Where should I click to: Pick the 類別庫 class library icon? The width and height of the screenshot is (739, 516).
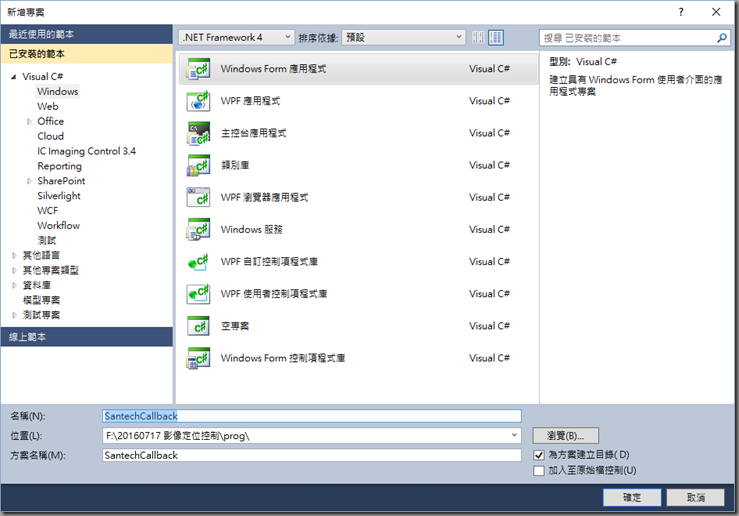[198, 165]
